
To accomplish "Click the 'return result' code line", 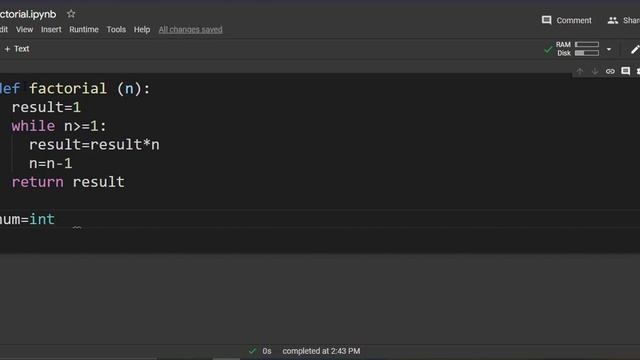I will pyautogui.click(x=68, y=182).
